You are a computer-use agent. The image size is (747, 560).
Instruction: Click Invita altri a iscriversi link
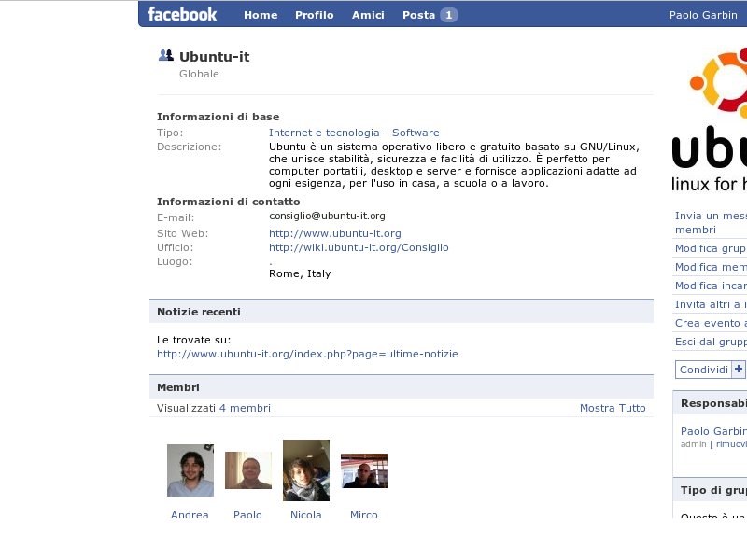711,304
